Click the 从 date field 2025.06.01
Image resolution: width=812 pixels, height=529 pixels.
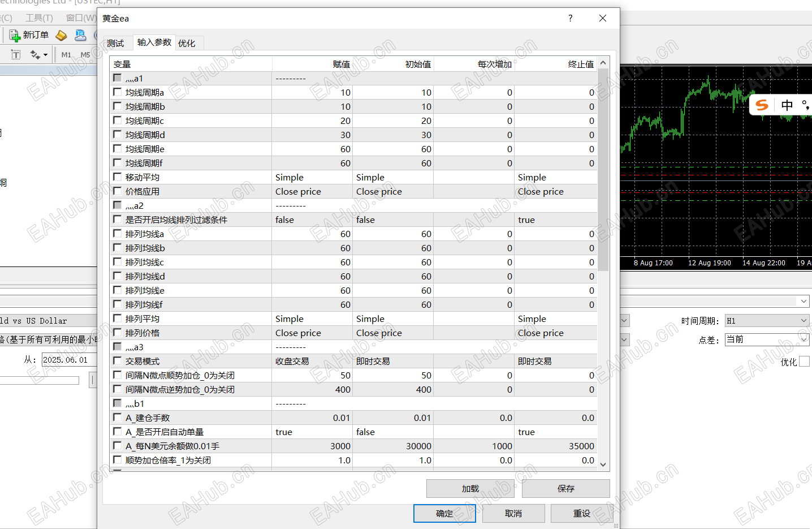tap(70, 360)
